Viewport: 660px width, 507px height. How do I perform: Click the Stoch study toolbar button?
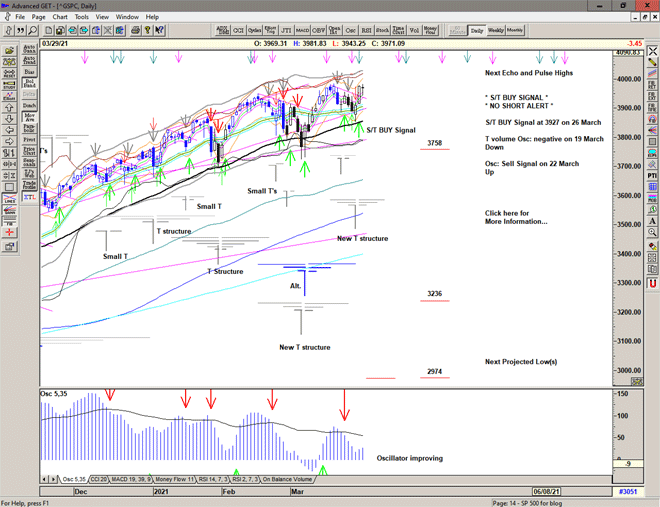click(x=382, y=30)
